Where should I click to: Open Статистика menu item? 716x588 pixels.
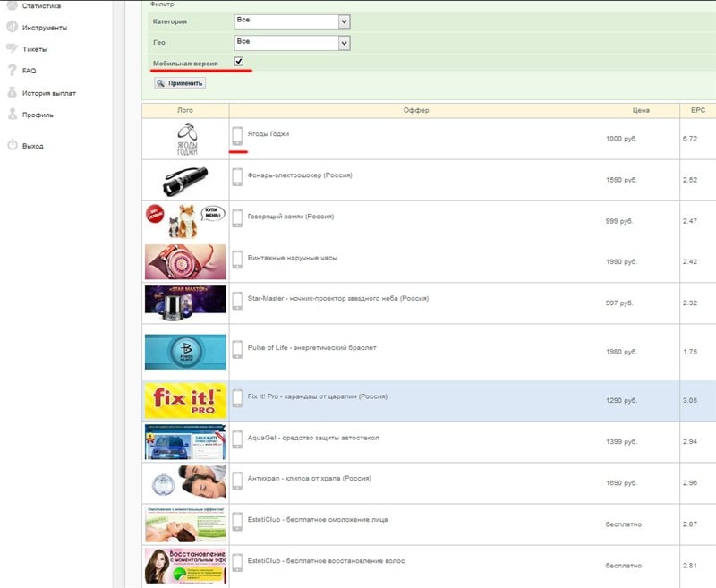(41, 6)
